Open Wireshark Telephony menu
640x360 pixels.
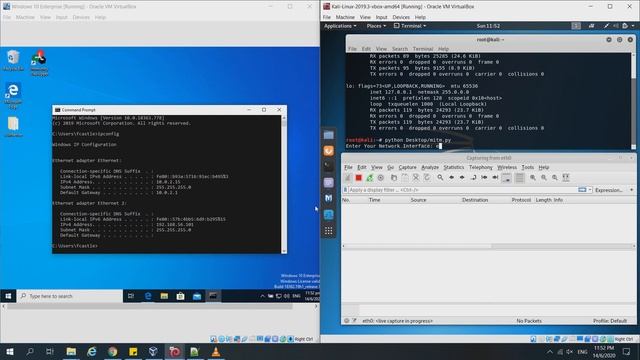(480, 167)
